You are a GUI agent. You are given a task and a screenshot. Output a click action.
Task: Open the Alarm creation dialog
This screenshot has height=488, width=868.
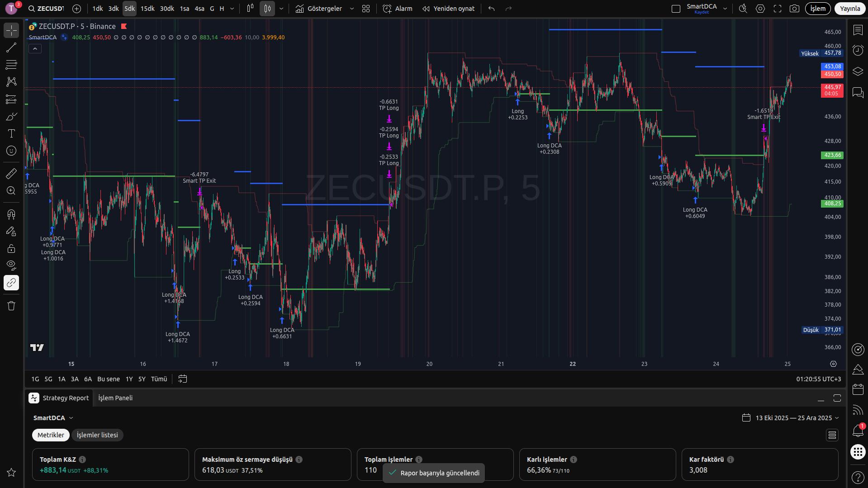pos(398,9)
